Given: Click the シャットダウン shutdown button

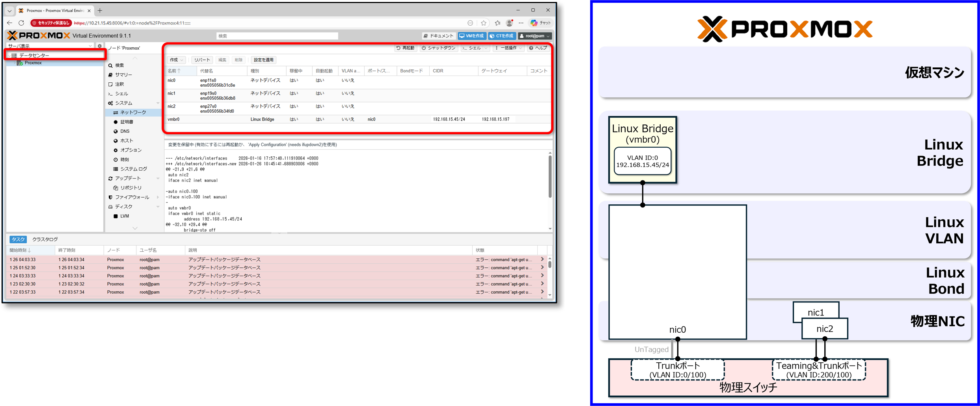Looking at the screenshot, I should [438, 48].
